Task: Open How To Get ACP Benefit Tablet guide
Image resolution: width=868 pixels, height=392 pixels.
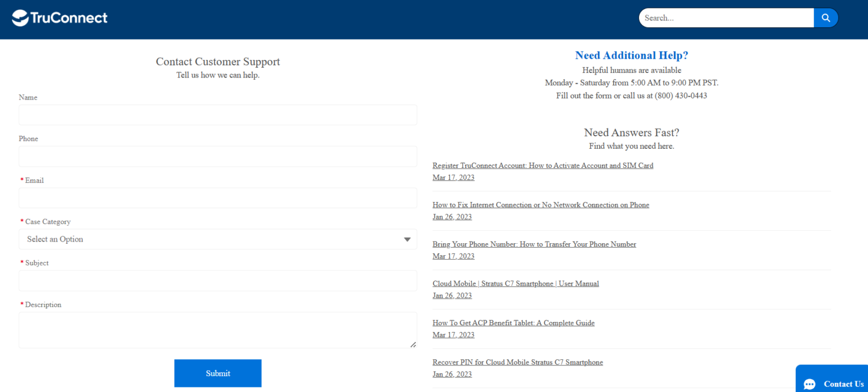Action: [513, 323]
